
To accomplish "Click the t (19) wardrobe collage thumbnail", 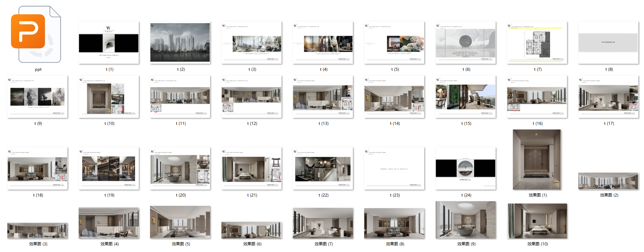I will point(109,168).
